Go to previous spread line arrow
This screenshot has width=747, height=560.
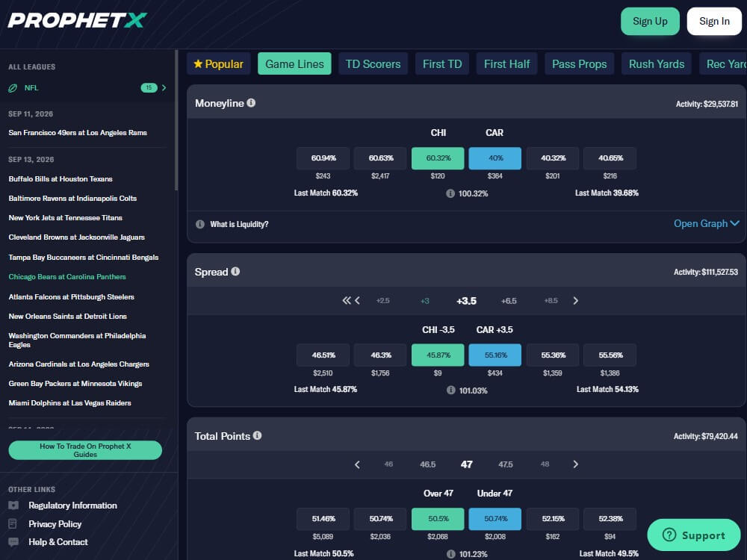point(357,300)
